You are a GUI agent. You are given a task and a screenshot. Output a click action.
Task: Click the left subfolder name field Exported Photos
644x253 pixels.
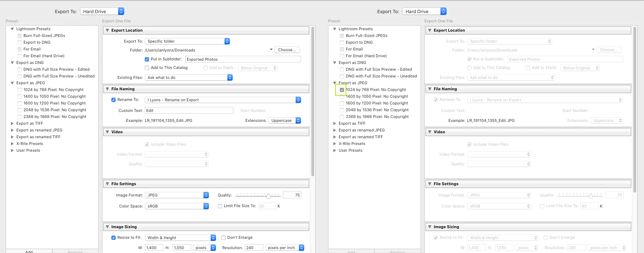(243, 59)
